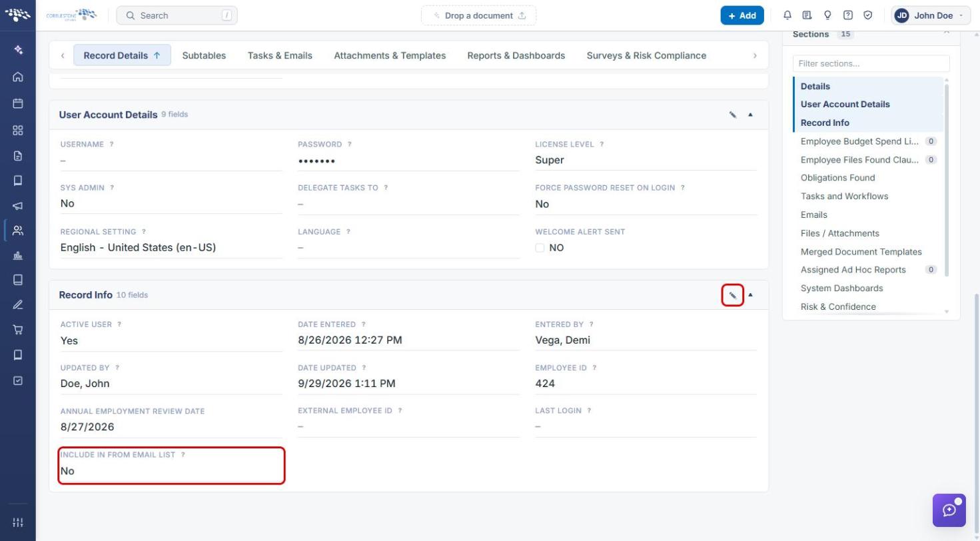This screenshot has height=541, width=980.
Task: Open the Reports & Dashboards tab
Action: pos(516,55)
